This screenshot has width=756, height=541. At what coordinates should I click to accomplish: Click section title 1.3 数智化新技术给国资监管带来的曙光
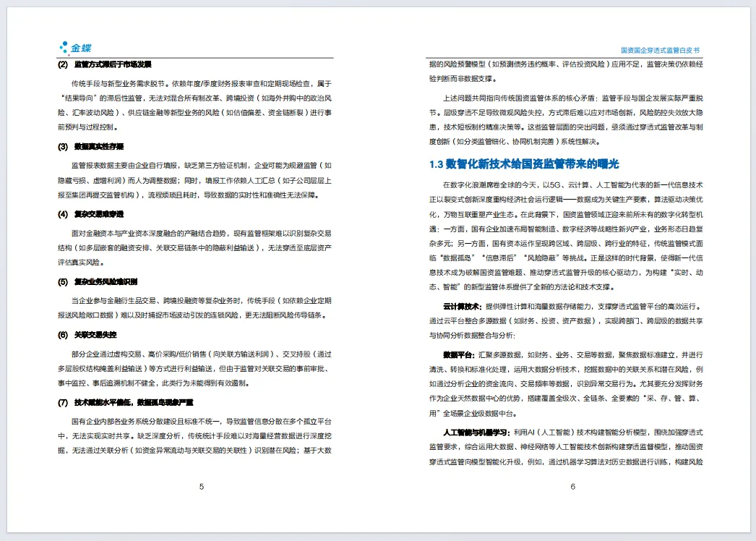(524, 164)
